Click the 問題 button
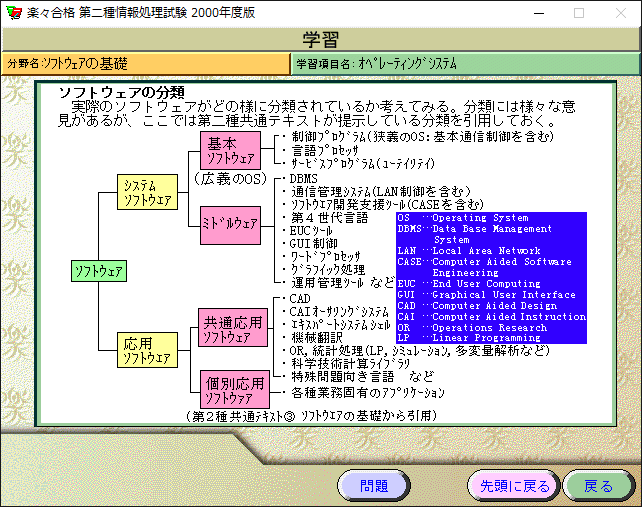Image resolution: width=642 pixels, height=507 pixels. pos(374,486)
